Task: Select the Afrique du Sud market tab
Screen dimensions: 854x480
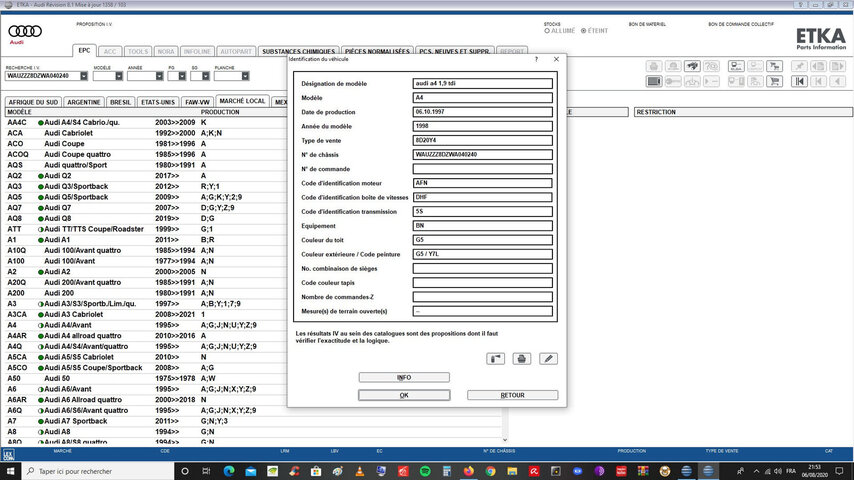Action: pyautogui.click(x=33, y=102)
